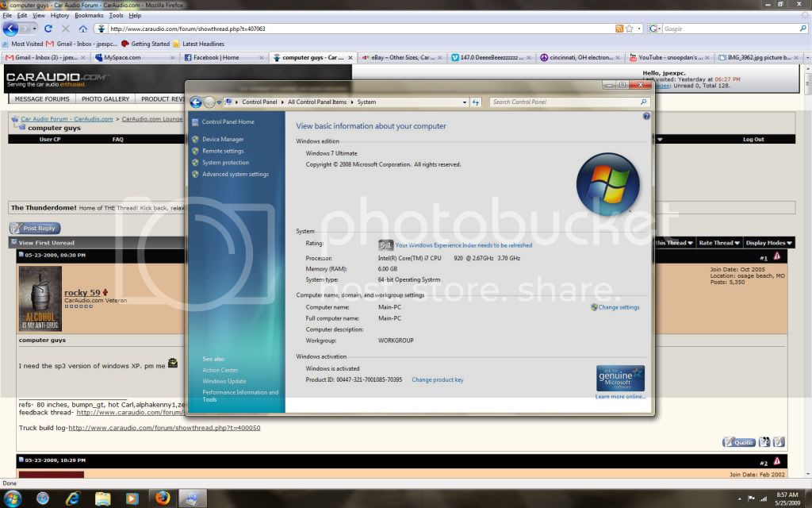Open address path dropdown in Control Panel
Image resolution: width=812 pixels, height=508 pixels.
click(x=465, y=102)
